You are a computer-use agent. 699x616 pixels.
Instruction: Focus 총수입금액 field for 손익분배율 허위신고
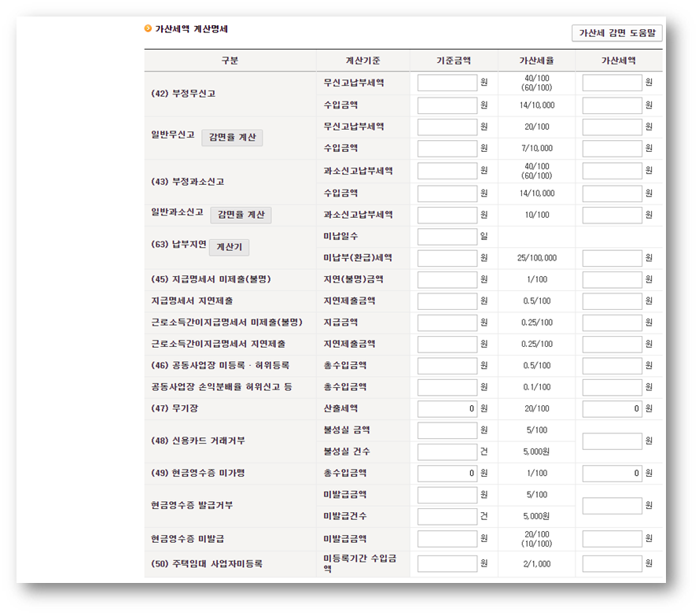pyautogui.click(x=447, y=387)
